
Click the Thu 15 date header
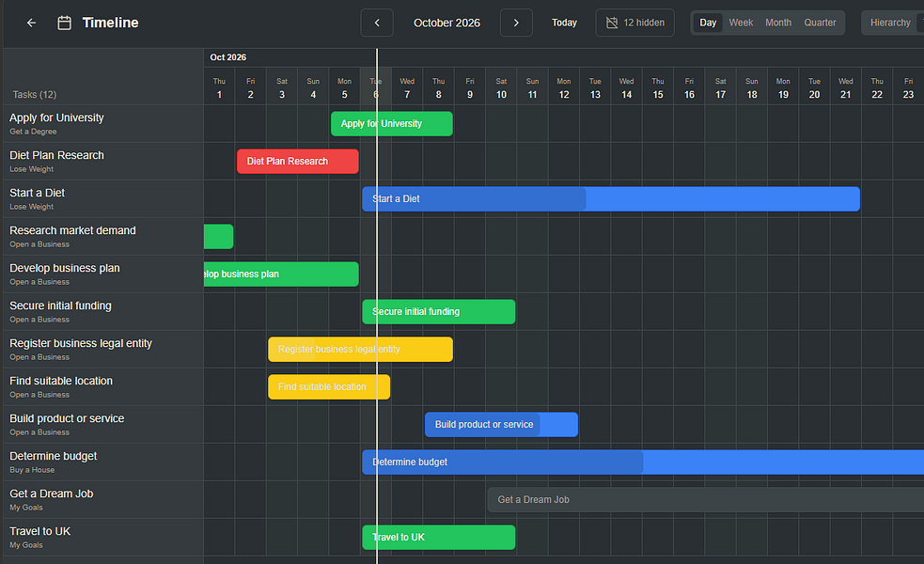pyautogui.click(x=658, y=88)
